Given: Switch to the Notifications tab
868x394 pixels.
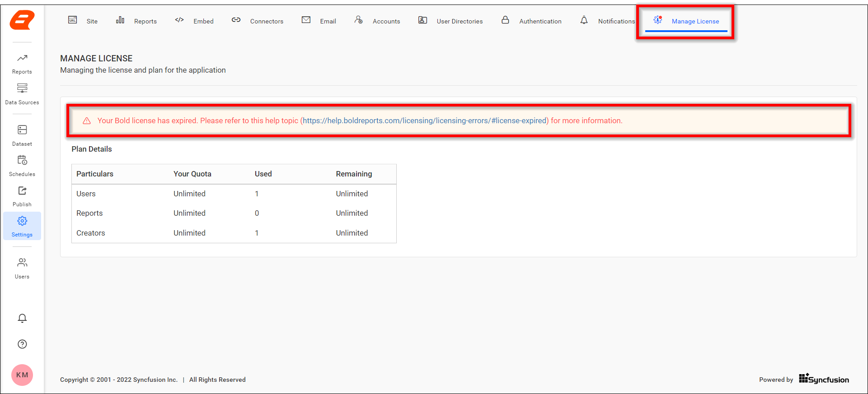Looking at the screenshot, I should click(616, 21).
